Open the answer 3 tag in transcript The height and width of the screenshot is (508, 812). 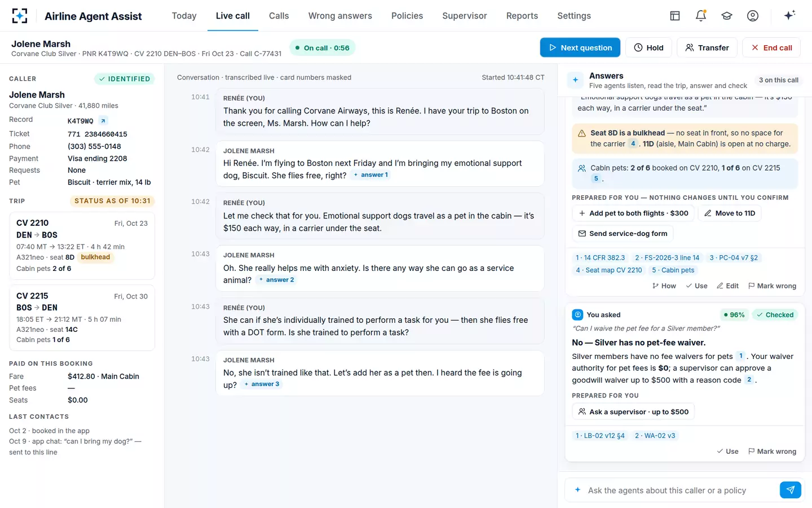pyautogui.click(x=262, y=384)
